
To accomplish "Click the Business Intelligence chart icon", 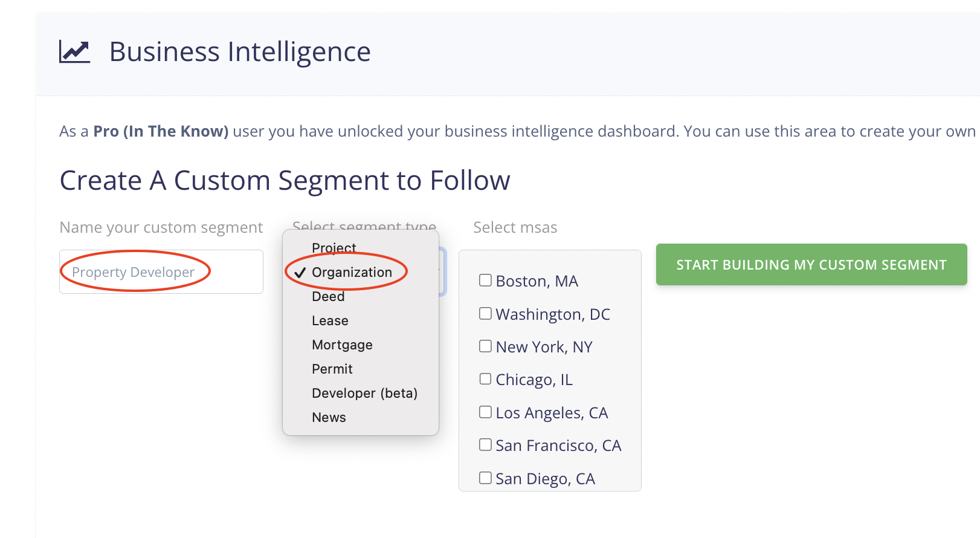I will pos(74,51).
